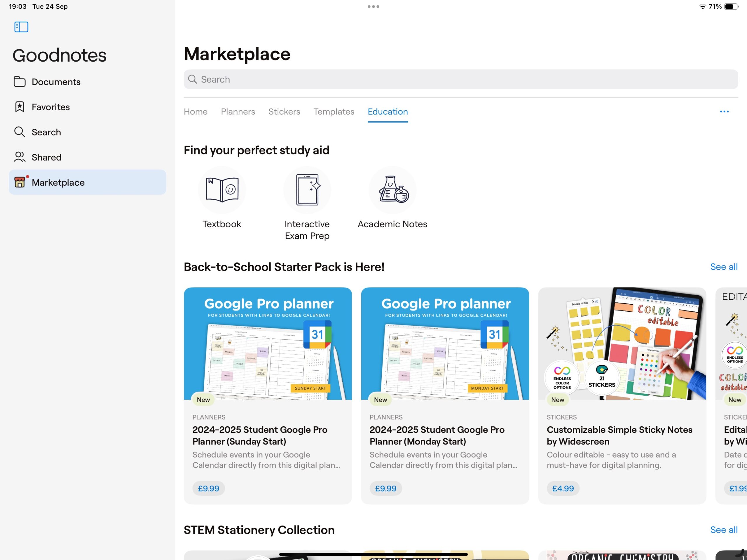This screenshot has height=560, width=747.
Task: Click the 'Find your perfect study aid' heading
Action: click(256, 150)
